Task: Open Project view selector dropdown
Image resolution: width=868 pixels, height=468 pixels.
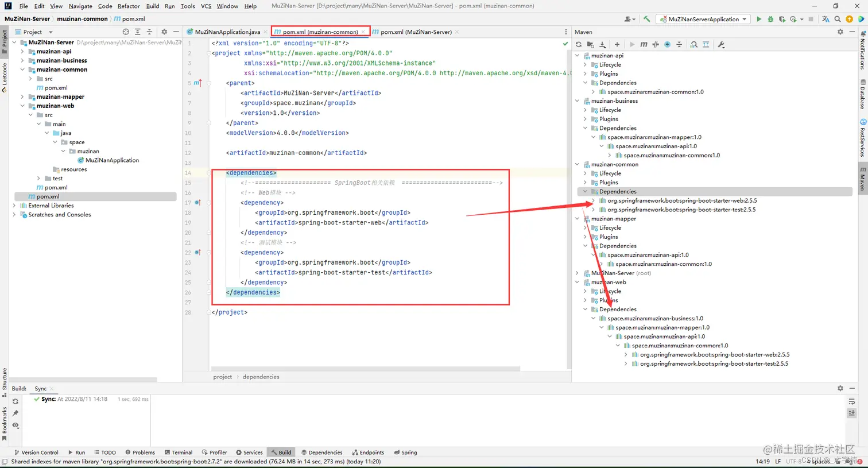Action: click(x=33, y=32)
